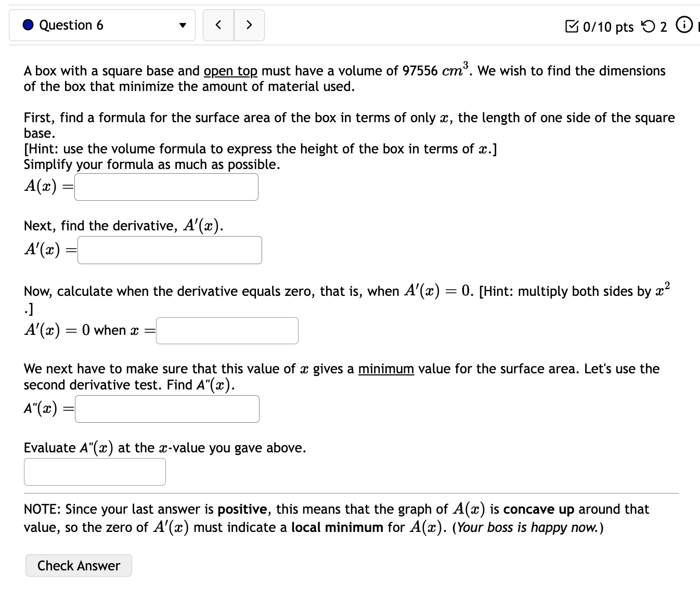
Task: Click the A'(x) derivative answer field
Action: click(170, 250)
